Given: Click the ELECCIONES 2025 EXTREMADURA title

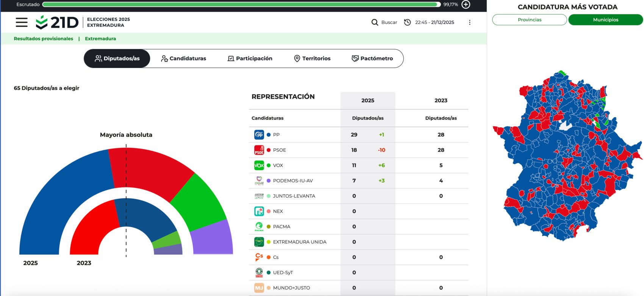Looking at the screenshot, I should coord(108,22).
